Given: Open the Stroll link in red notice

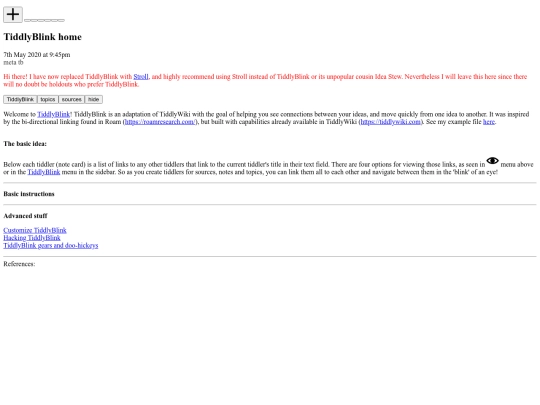Looking at the screenshot, I should (x=141, y=76).
